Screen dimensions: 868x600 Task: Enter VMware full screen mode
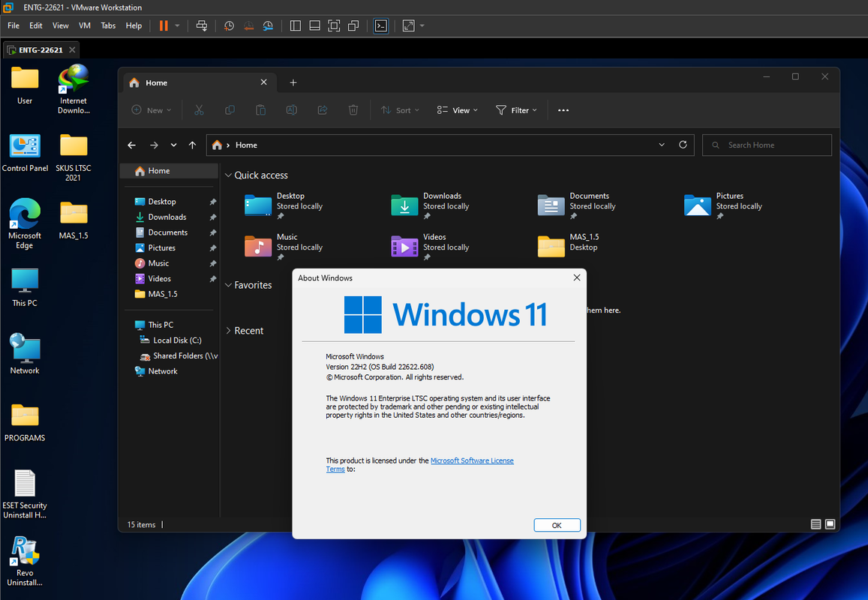(x=334, y=25)
